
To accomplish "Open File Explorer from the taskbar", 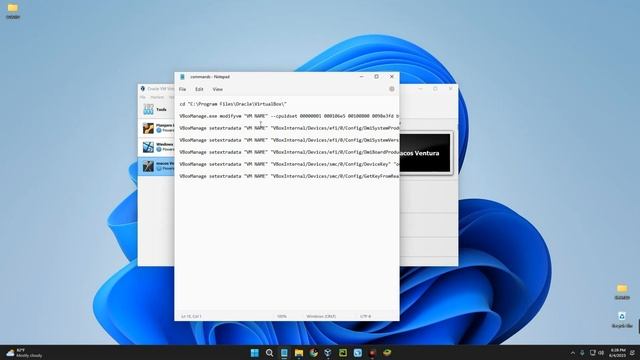I will point(299,353).
